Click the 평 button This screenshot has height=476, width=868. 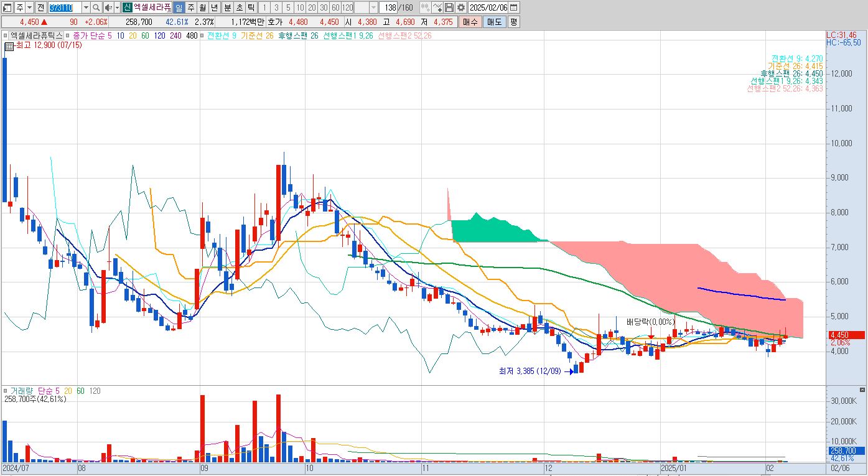[513, 22]
